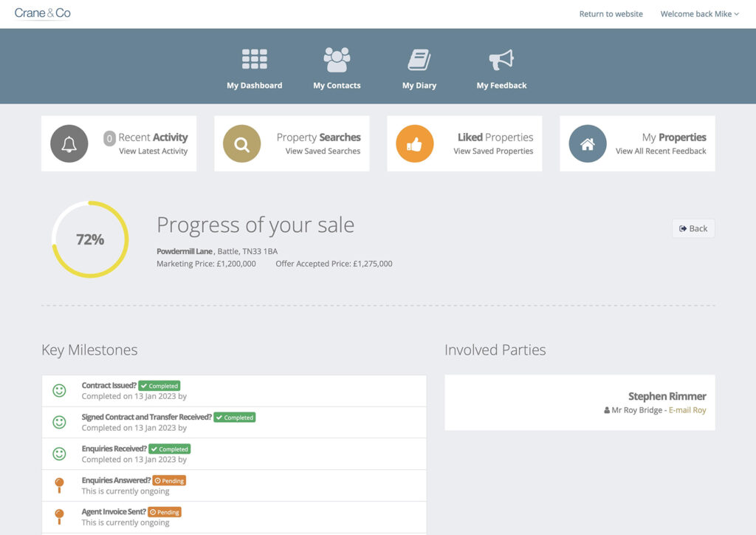This screenshot has width=756, height=535.
Task: Select the My Dashboard menu label
Action: (x=254, y=86)
